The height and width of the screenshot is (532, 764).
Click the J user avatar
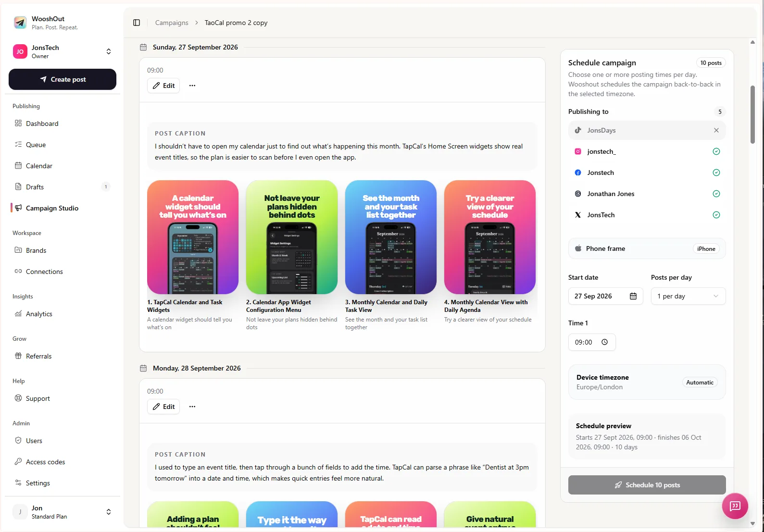(x=20, y=512)
